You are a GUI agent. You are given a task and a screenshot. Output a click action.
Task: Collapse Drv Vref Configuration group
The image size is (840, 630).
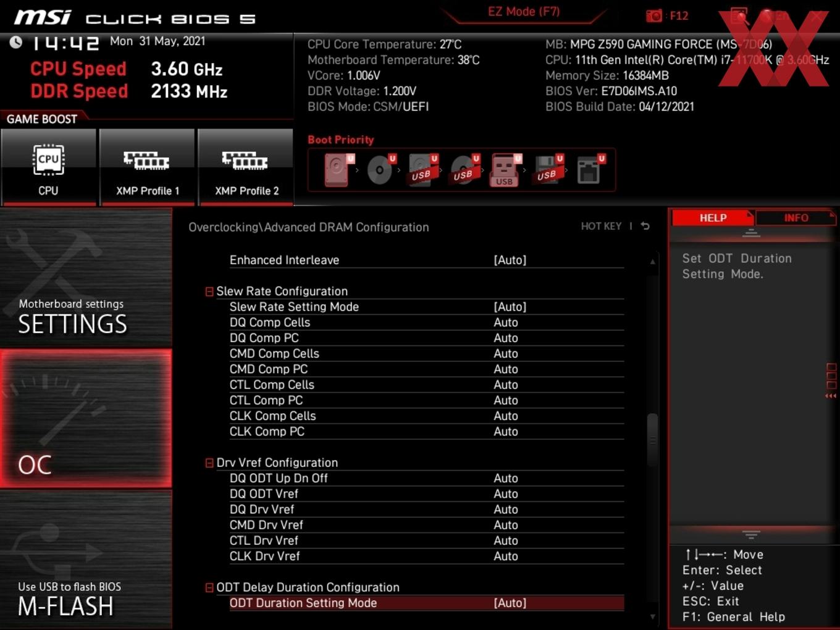209,463
